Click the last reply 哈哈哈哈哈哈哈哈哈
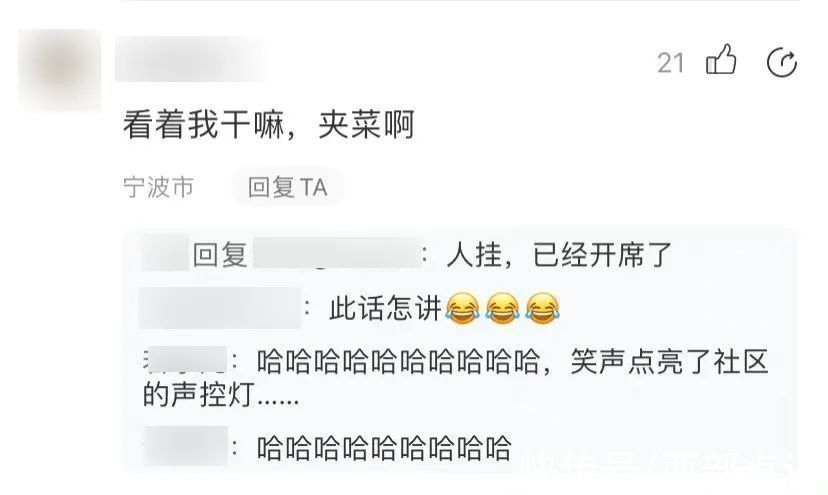Image resolution: width=828 pixels, height=495 pixels. [x=384, y=448]
